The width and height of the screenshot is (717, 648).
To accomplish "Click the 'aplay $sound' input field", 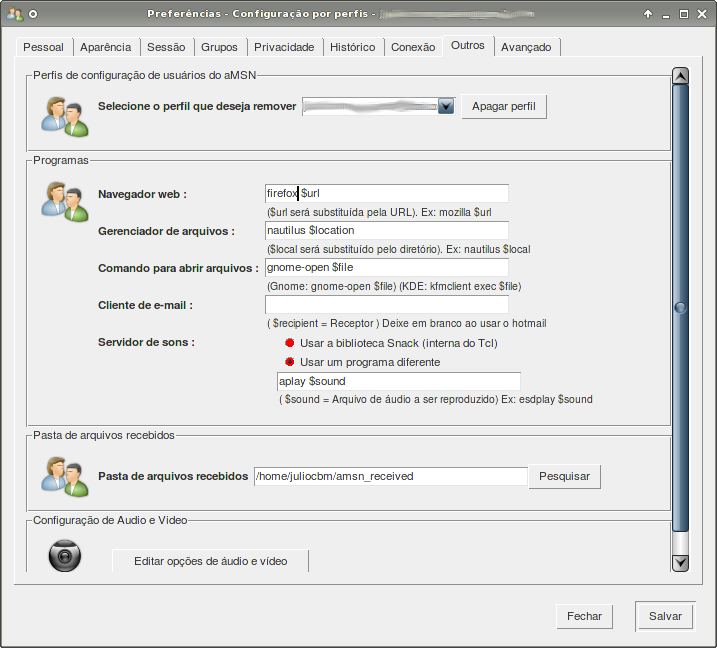I will point(399,381).
